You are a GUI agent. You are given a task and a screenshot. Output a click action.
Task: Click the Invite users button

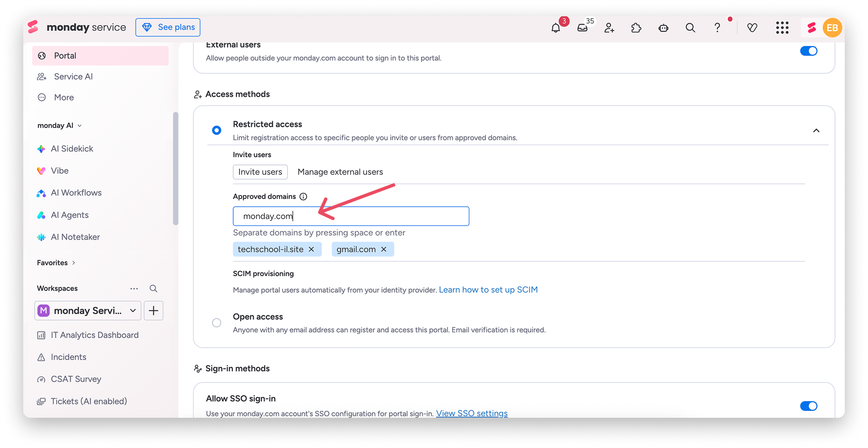260,172
